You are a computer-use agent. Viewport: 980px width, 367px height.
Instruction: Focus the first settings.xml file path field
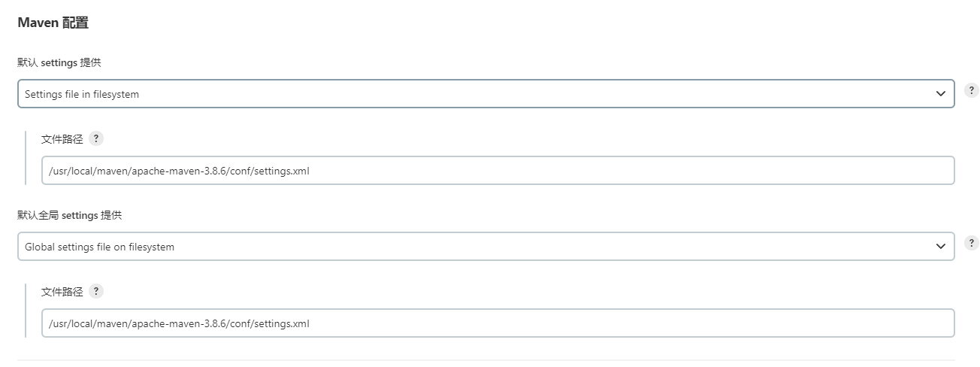498,171
